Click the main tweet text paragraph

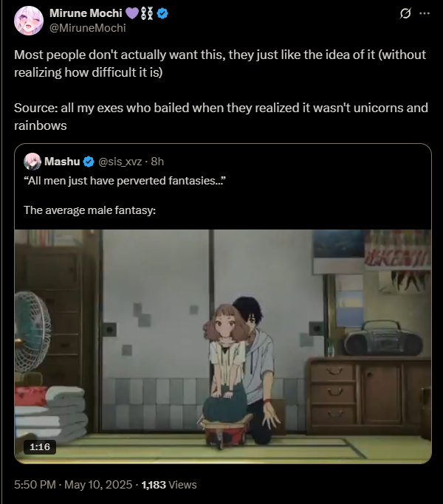[x=221, y=90]
